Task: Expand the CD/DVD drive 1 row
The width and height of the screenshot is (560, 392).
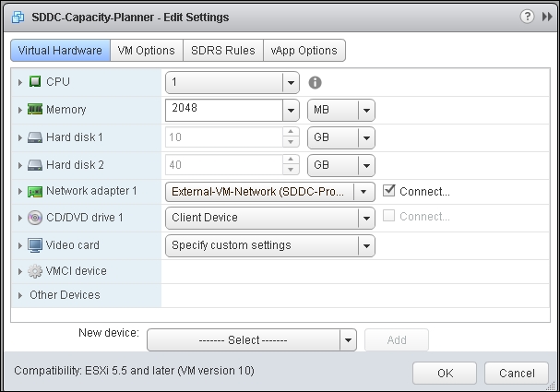Action: [20, 218]
